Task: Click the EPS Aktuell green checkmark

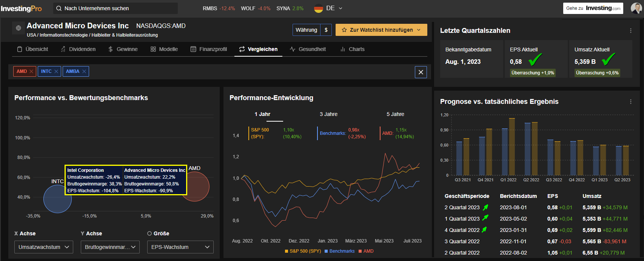Action: (535, 59)
